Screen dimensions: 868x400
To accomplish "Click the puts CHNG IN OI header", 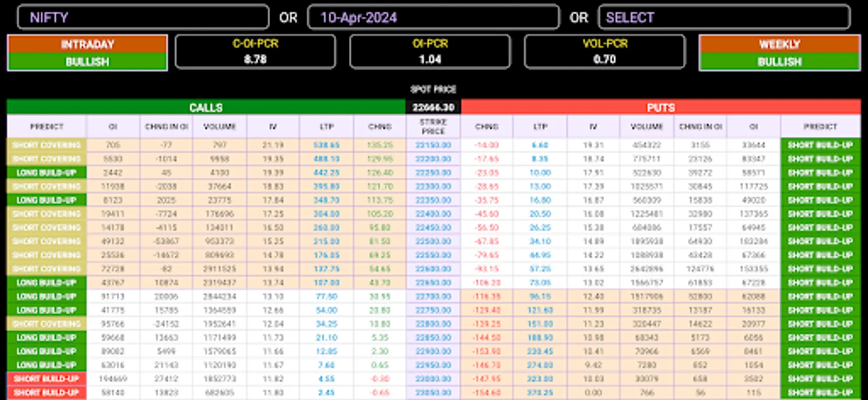I will click(700, 126).
